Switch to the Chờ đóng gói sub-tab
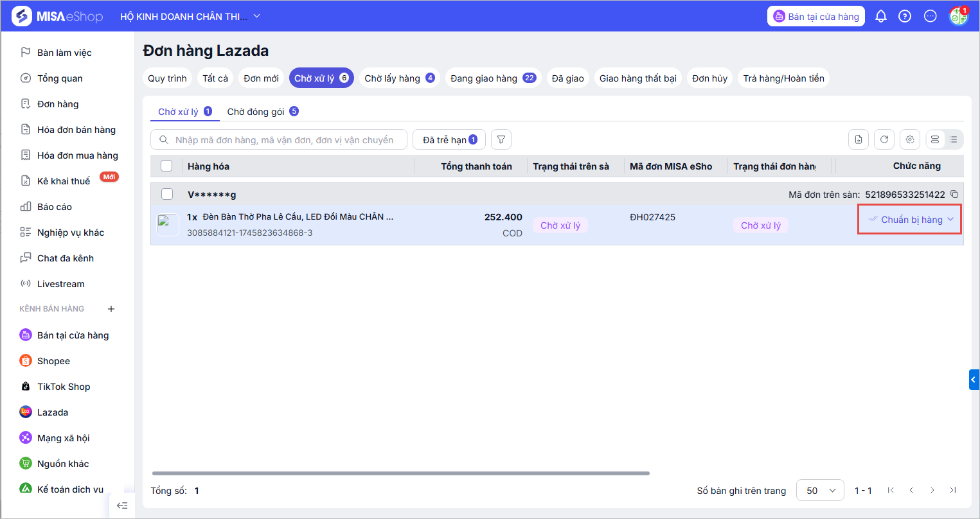This screenshot has width=980, height=519. [263, 112]
